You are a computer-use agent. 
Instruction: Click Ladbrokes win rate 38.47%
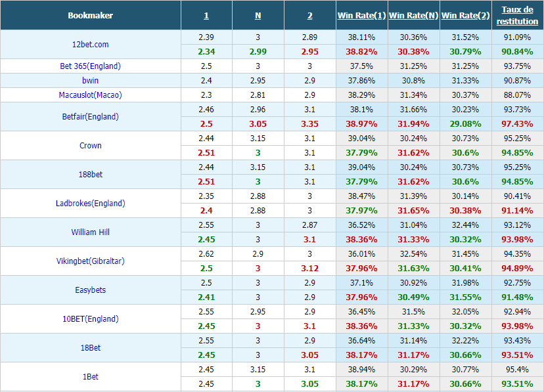tap(361, 196)
